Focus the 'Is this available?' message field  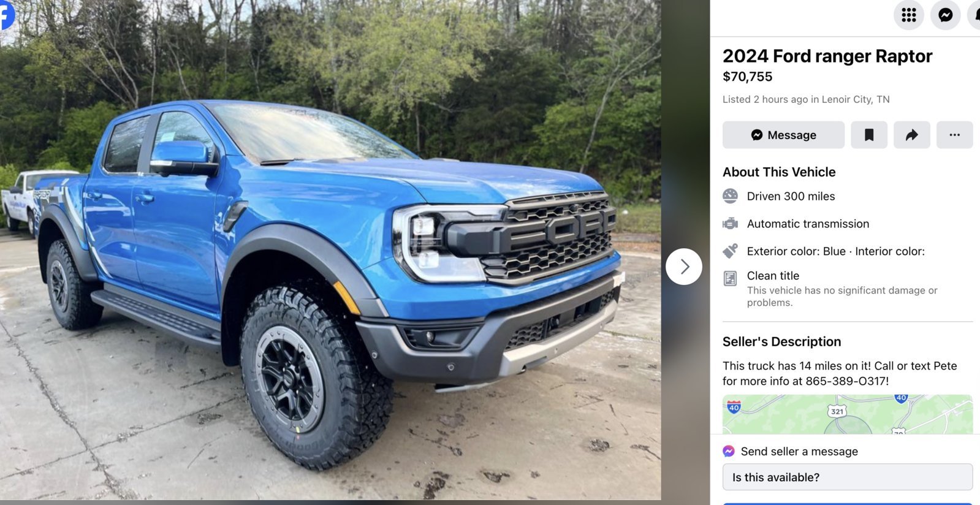pos(848,477)
